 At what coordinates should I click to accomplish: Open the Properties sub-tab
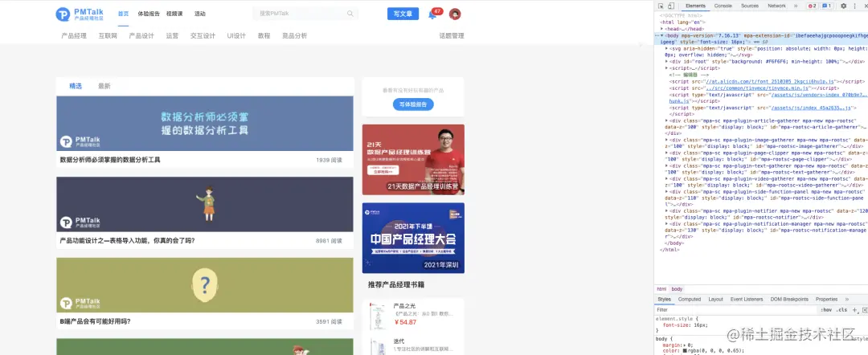pyautogui.click(x=826, y=299)
